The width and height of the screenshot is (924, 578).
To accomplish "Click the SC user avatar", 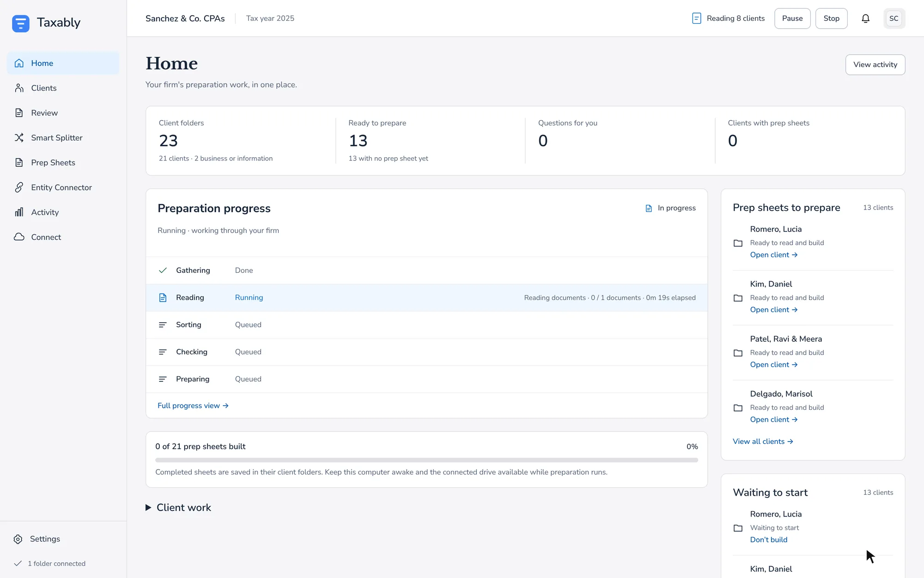I will (x=894, y=18).
